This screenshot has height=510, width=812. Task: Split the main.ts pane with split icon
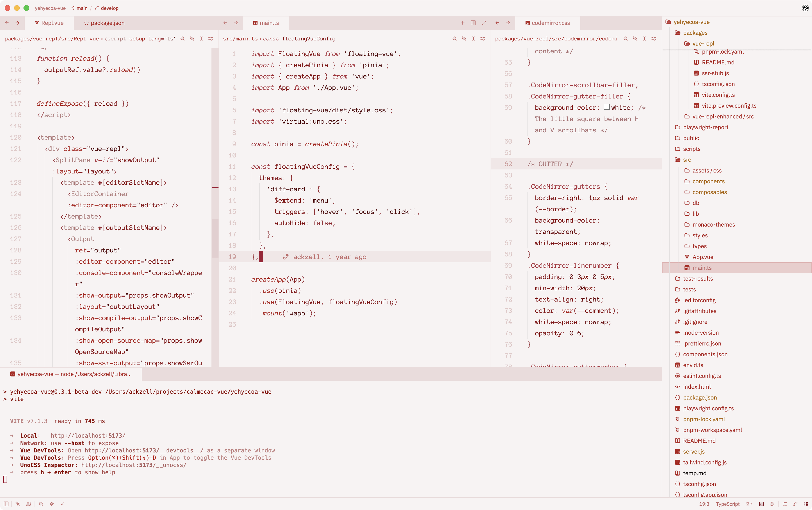click(x=473, y=23)
